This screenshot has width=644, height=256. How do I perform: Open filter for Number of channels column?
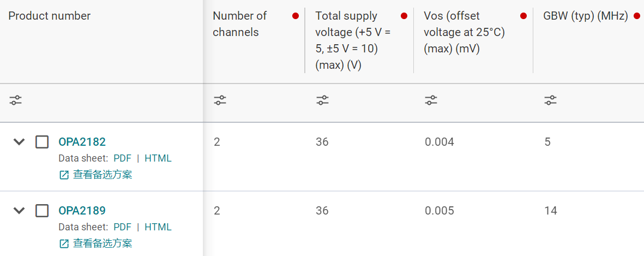pos(220,100)
